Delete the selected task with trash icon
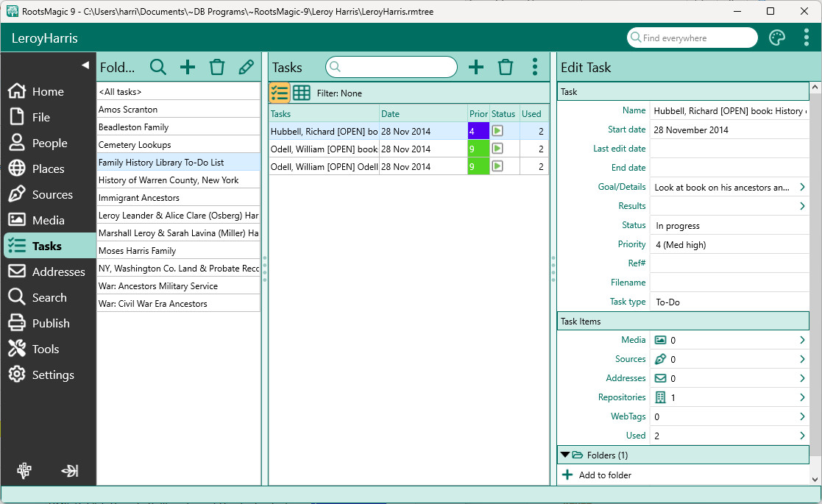Screen dimensions: 822x504 [x=506, y=68]
